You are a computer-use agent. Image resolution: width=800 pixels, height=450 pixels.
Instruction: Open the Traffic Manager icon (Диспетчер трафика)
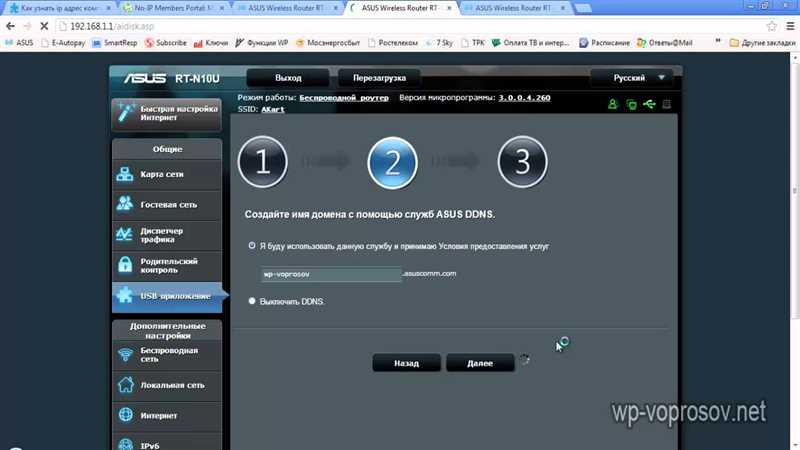coord(125,235)
